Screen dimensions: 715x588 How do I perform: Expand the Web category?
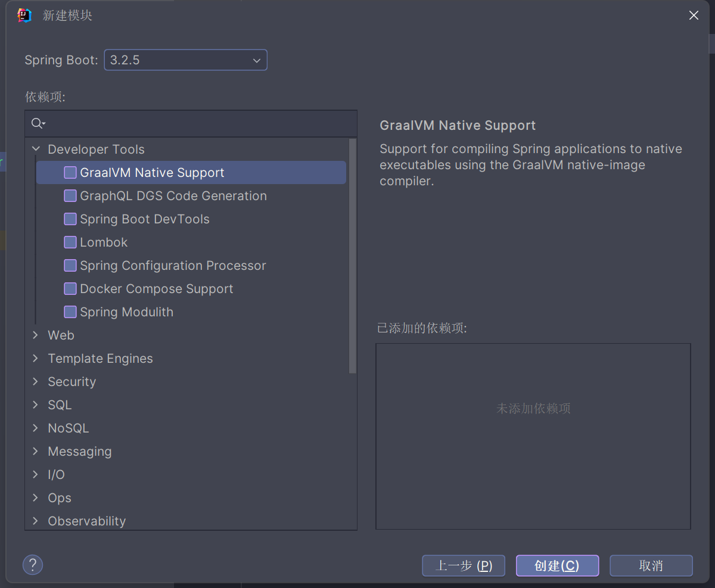[x=36, y=335]
